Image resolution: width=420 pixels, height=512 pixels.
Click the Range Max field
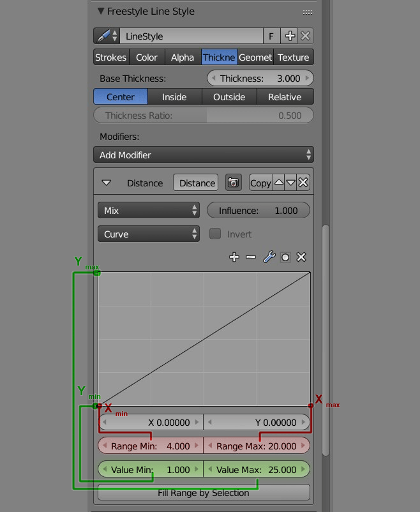click(257, 446)
